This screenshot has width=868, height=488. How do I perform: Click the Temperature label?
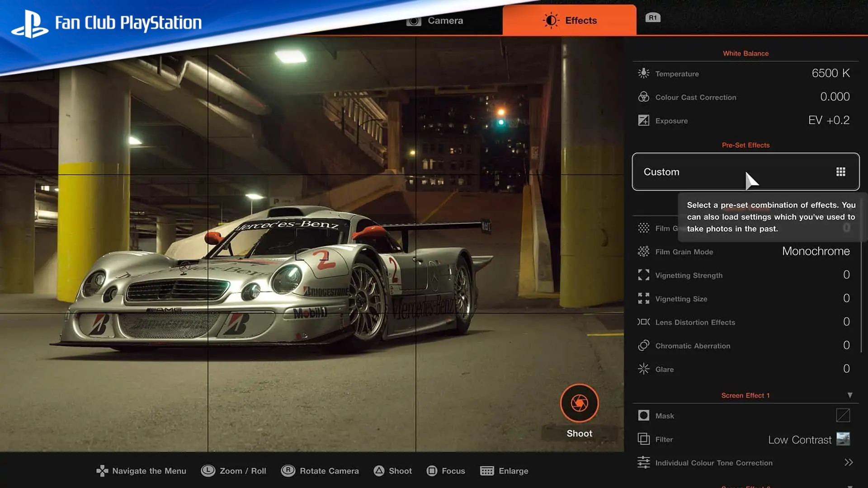(x=677, y=74)
